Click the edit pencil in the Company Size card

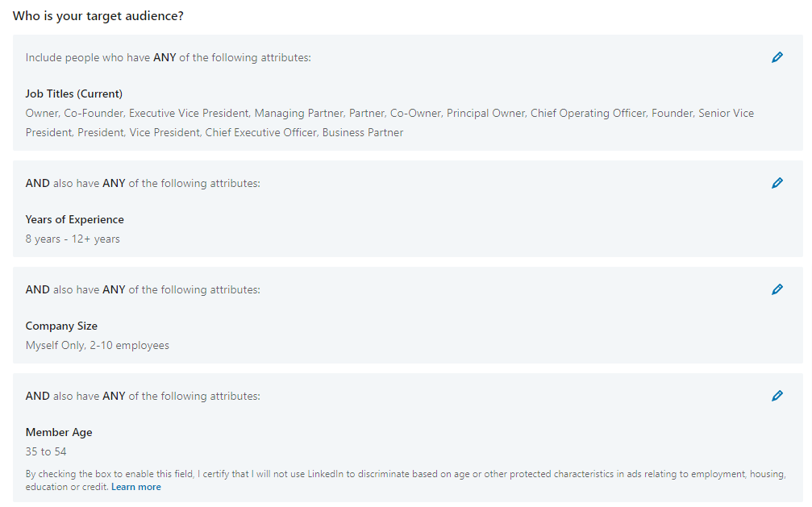pos(777,289)
